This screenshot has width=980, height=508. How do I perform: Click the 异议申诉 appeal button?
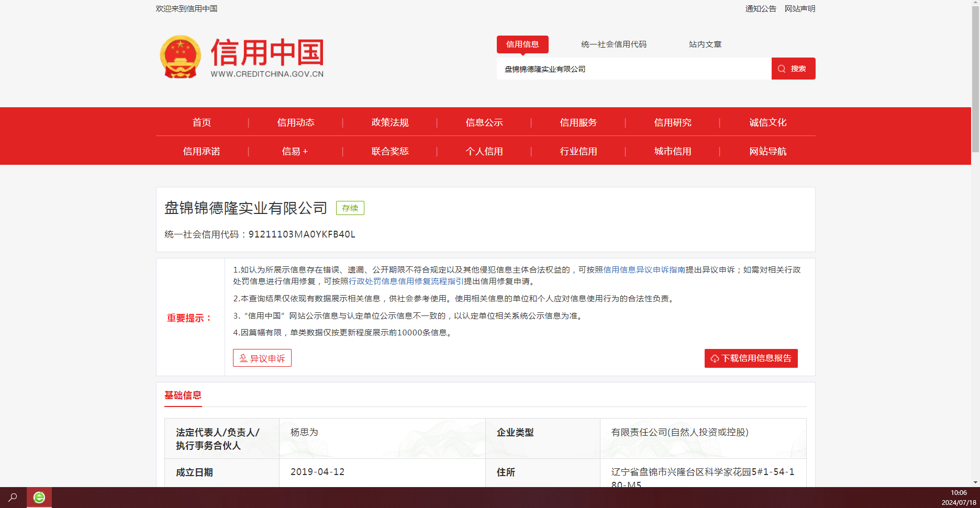pyautogui.click(x=262, y=358)
